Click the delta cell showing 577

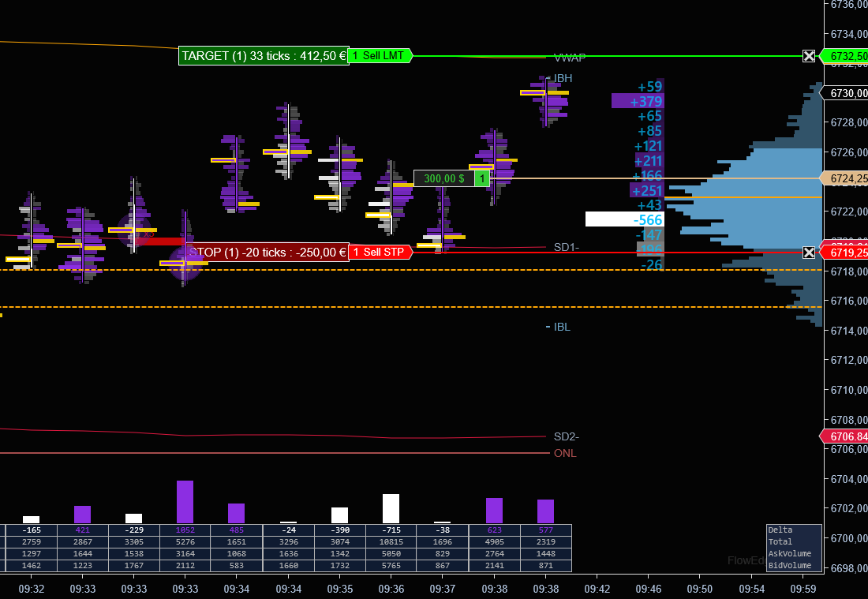pyautogui.click(x=546, y=530)
